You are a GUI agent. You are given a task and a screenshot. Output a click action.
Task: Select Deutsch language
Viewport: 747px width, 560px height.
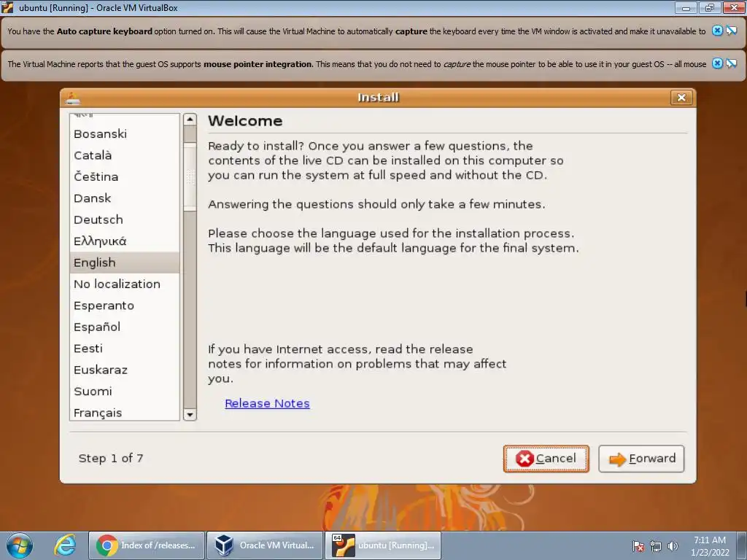124,219
